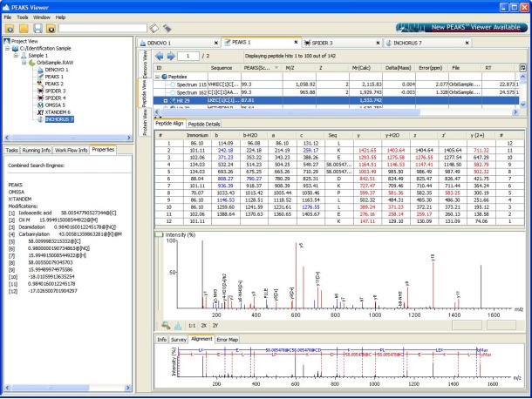The height and width of the screenshot is (399, 532).
Task: Switch to the DENOVO 1 tab
Action: coord(179,43)
